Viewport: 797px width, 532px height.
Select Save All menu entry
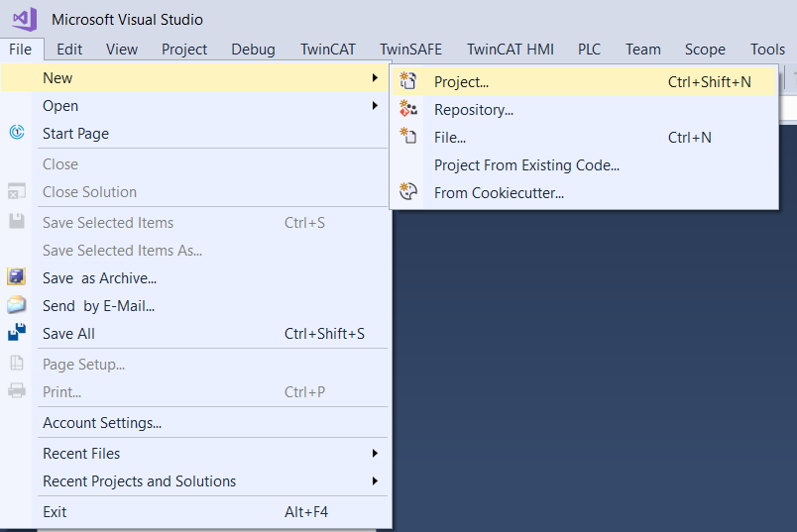pos(196,333)
